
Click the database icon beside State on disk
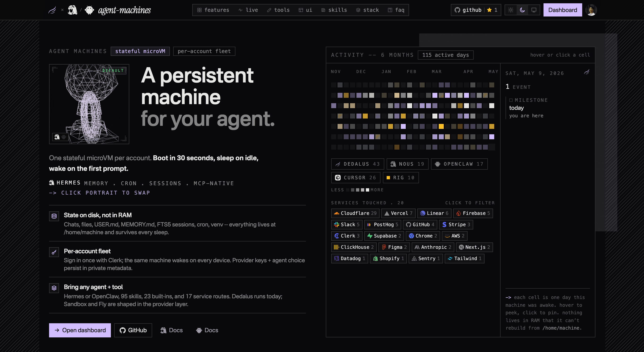click(54, 216)
